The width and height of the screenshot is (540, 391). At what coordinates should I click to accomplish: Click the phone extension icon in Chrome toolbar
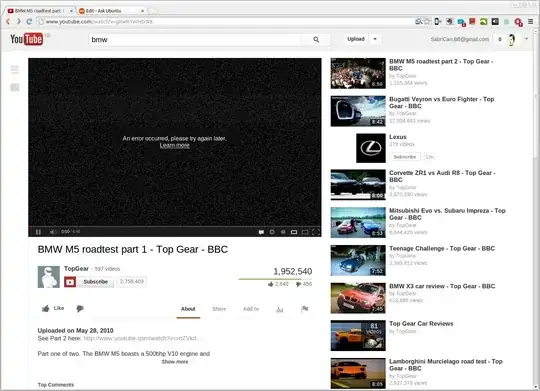[x=437, y=22]
